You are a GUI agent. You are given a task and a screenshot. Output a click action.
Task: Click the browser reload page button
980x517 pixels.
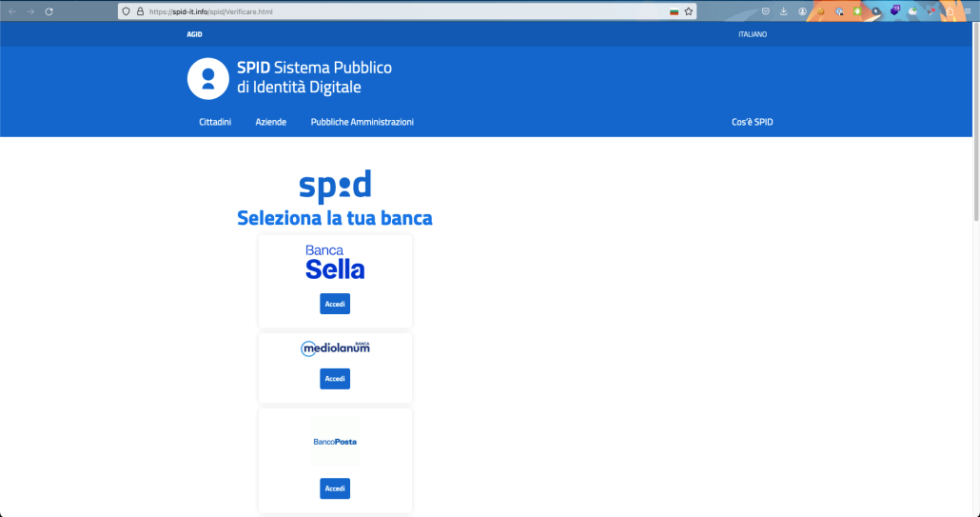[49, 11]
